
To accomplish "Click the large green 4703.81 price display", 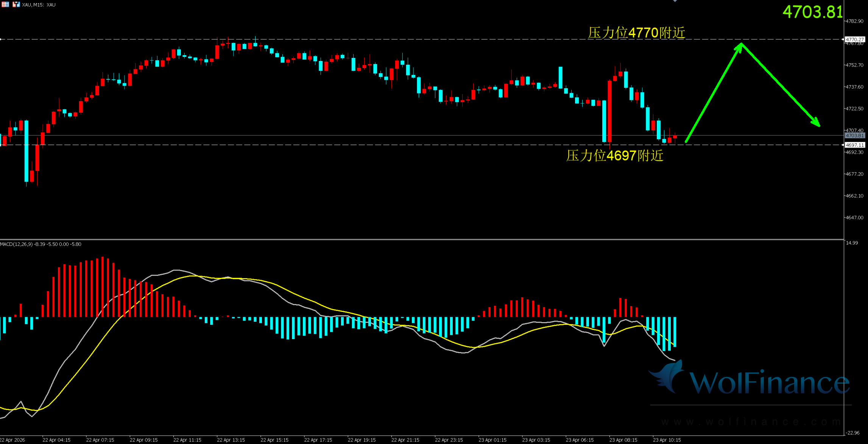I will point(812,12).
